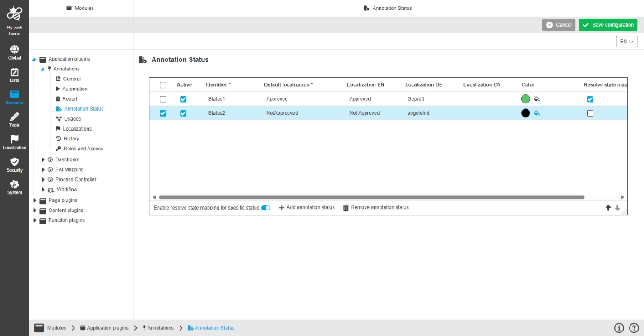Open the help question mark icon

[x=634, y=328]
